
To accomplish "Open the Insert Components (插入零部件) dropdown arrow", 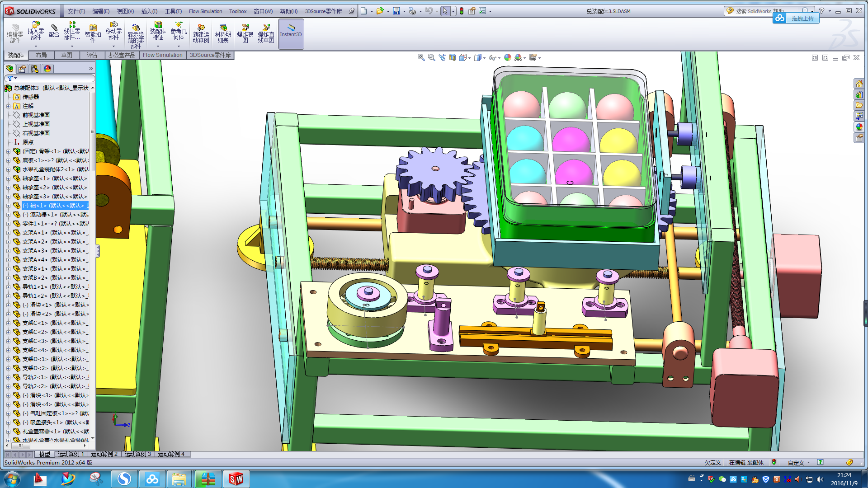I will [x=36, y=46].
